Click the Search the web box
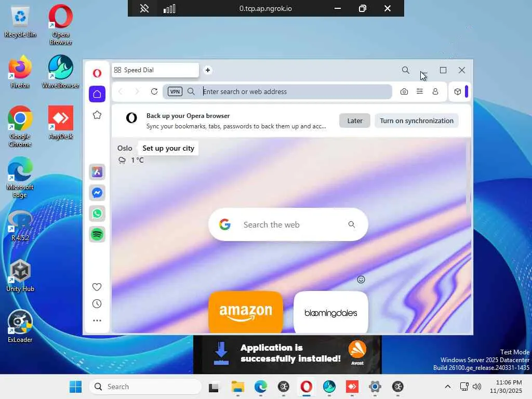This screenshot has width=532, height=399. point(288,224)
